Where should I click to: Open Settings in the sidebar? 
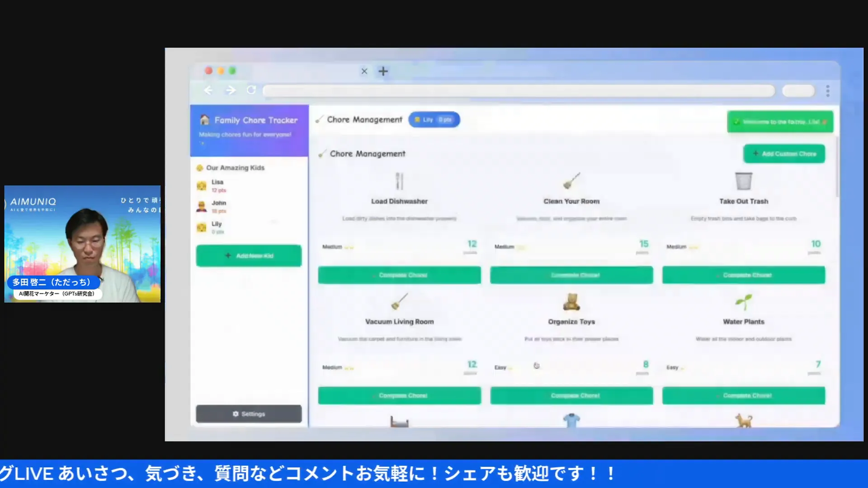pos(249,414)
